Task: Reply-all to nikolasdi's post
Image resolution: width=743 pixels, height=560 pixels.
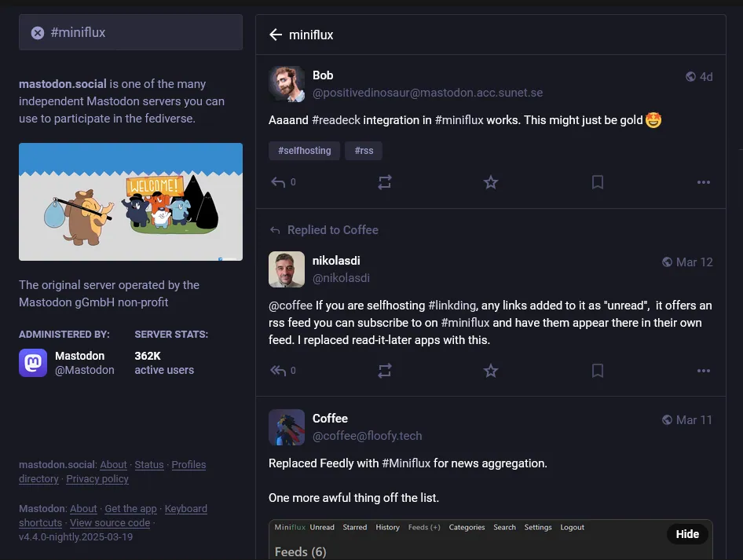Action: 278,371
